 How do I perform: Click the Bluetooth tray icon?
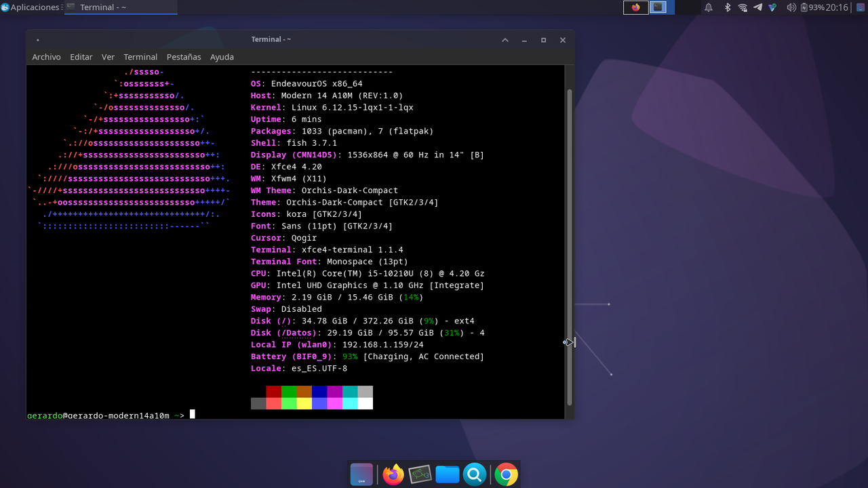tap(728, 7)
